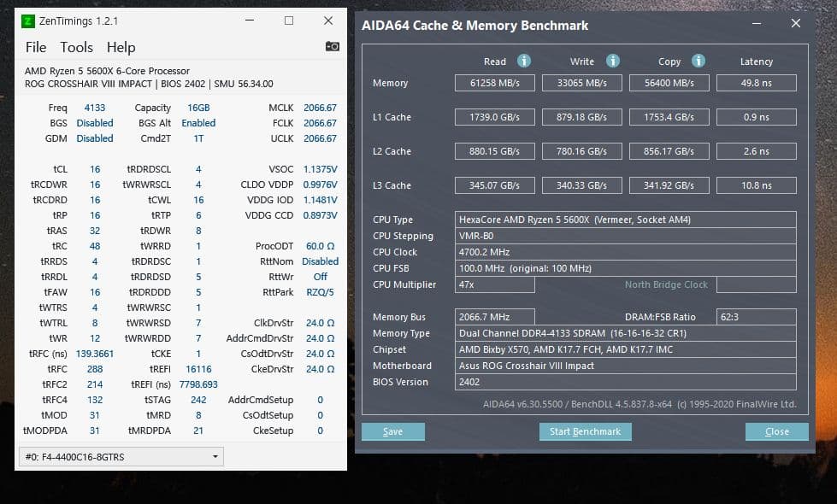Image resolution: width=837 pixels, height=504 pixels.
Task: Click the tRC value 48
Action: pos(95,246)
